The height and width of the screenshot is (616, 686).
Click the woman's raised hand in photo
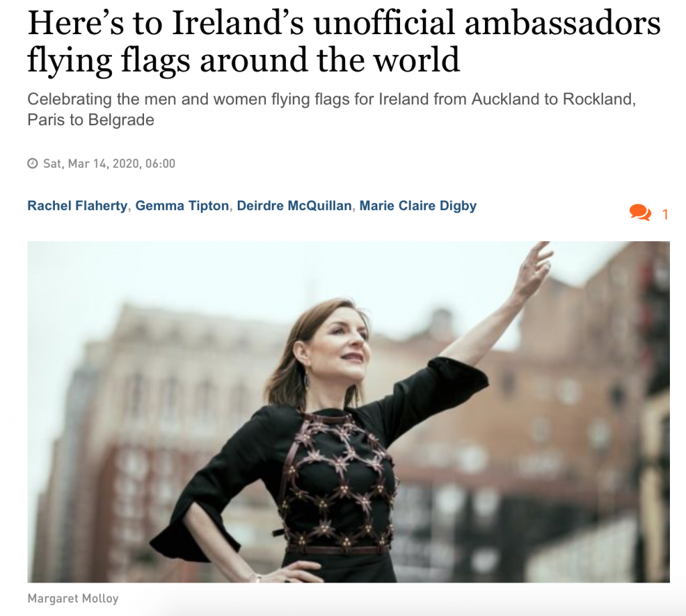(x=537, y=266)
